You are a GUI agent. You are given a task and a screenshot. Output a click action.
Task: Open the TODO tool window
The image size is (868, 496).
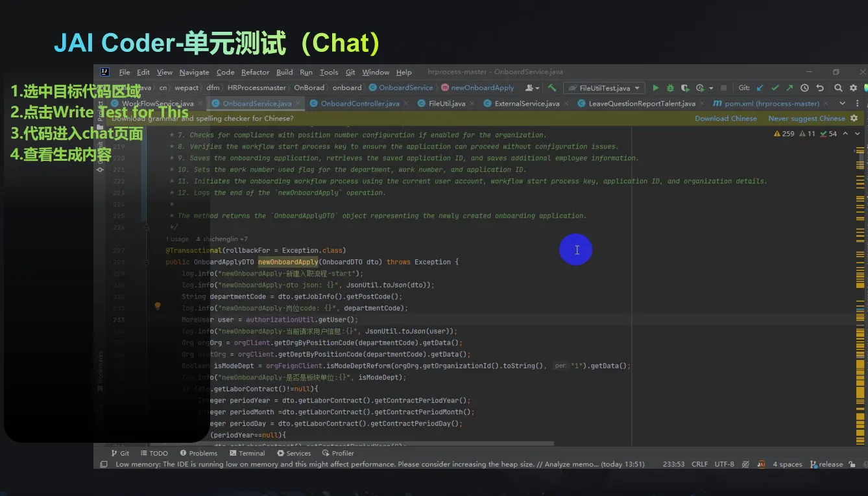[x=154, y=453]
